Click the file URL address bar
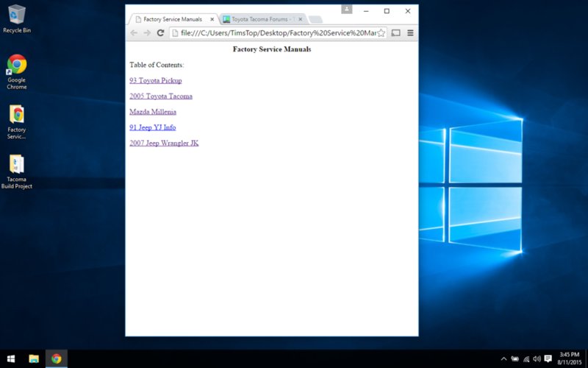The width and height of the screenshot is (588, 368). (279, 33)
